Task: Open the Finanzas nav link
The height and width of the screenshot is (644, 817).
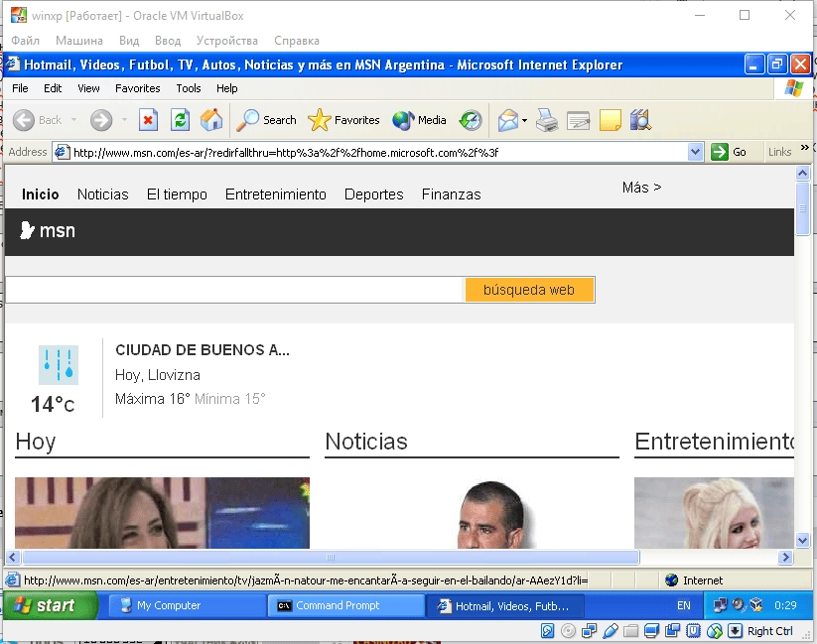Action: (x=452, y=194)
